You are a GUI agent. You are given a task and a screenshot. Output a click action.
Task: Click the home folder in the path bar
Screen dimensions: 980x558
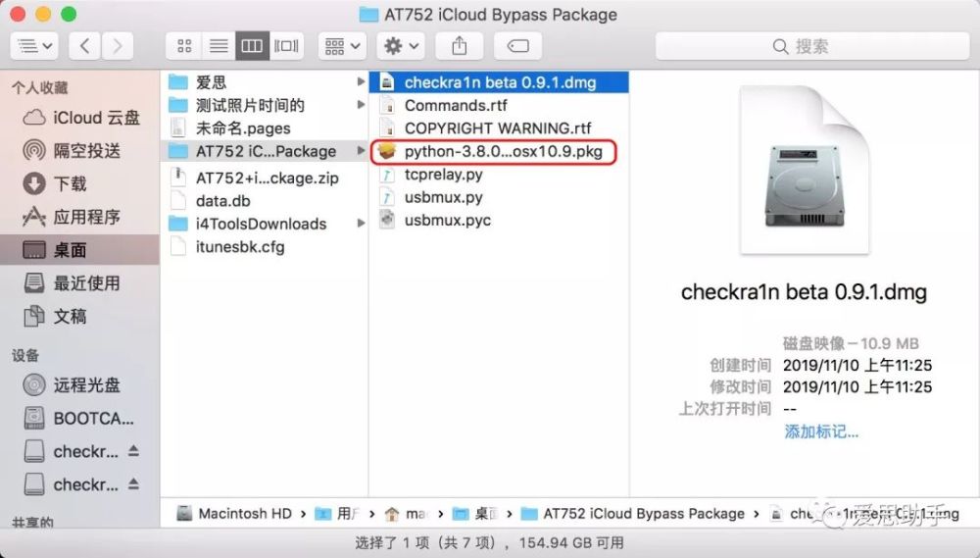point(406,514)
